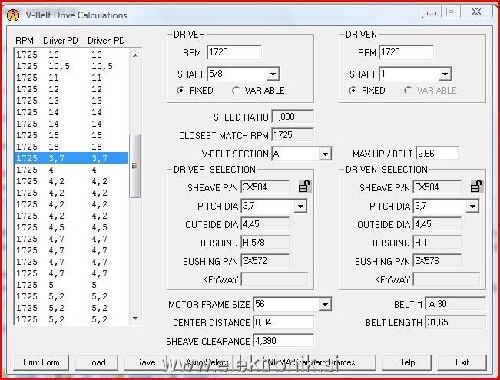The image size is (500, 380).
Task: Click the Sheave Clearance input field
Action: click(283, 341)
